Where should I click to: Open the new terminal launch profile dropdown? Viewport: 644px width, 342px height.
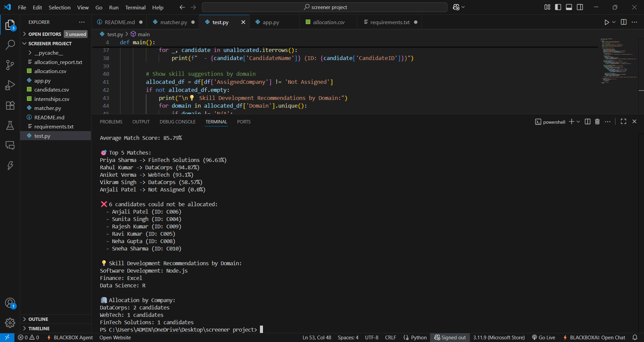(578, 122)
